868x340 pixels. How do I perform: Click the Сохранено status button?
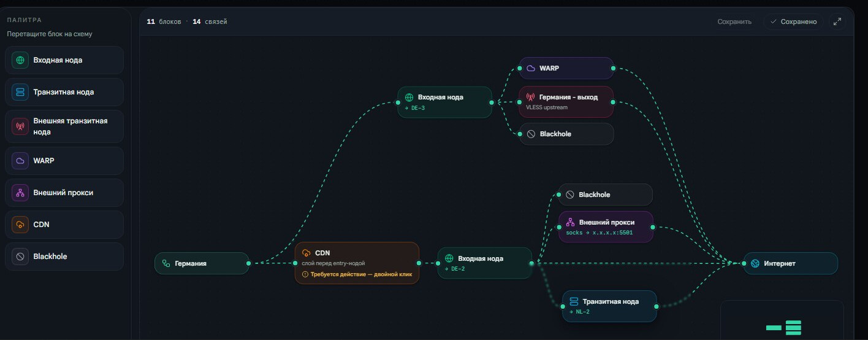793,21
